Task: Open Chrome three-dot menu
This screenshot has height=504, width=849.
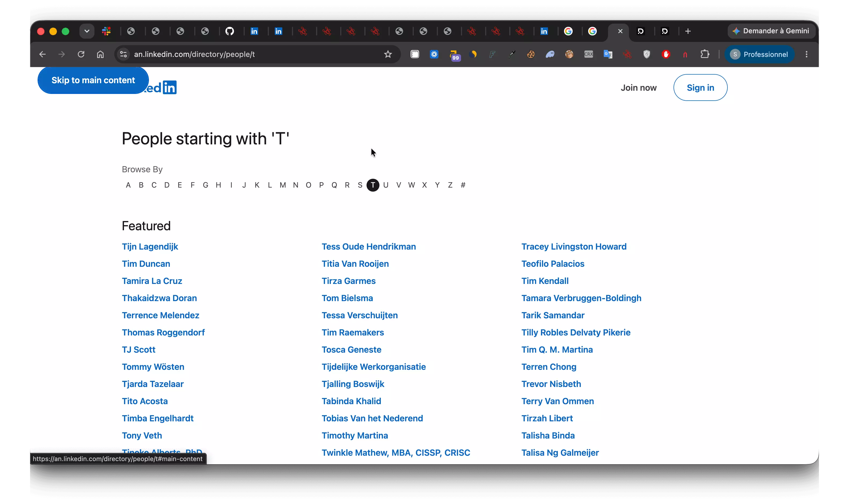Action: [x=807, y=54]
